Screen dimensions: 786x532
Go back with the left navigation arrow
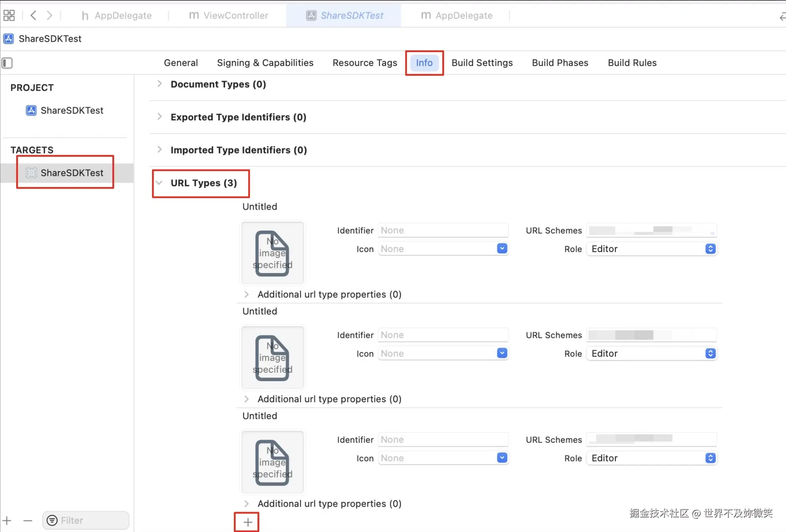click(x=33, y=15)
